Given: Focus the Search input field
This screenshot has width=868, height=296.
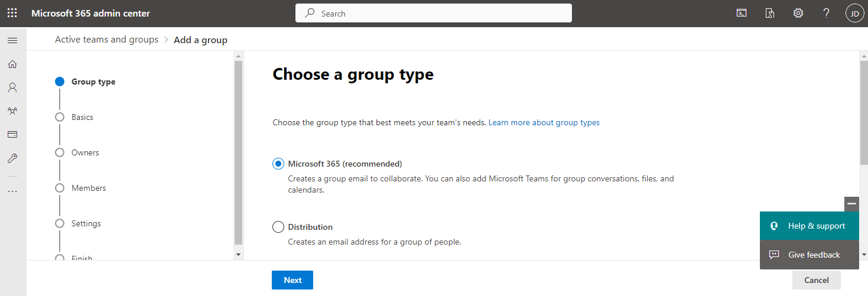Looking at the screenshot, I should [x=434, y=13].
